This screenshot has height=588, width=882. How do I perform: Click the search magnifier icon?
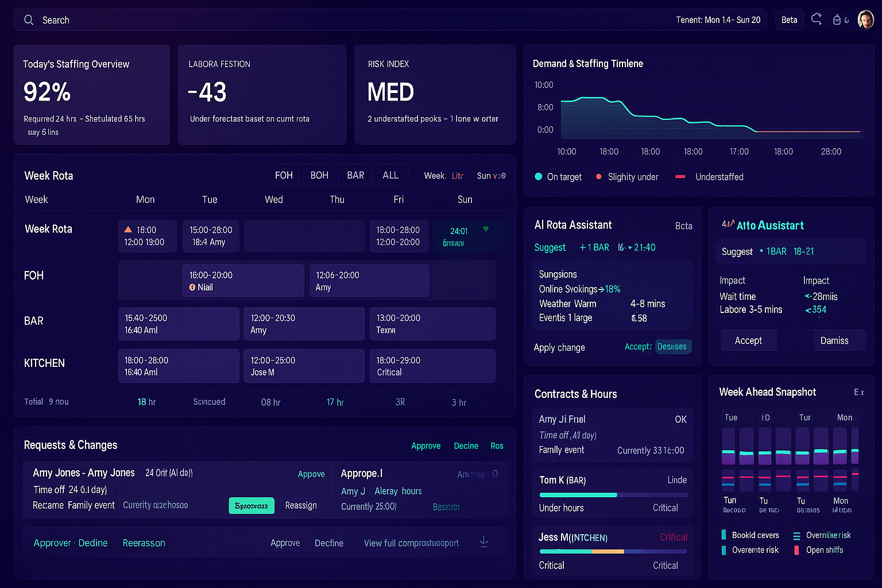pyautogui.click(x=29, y=20)
